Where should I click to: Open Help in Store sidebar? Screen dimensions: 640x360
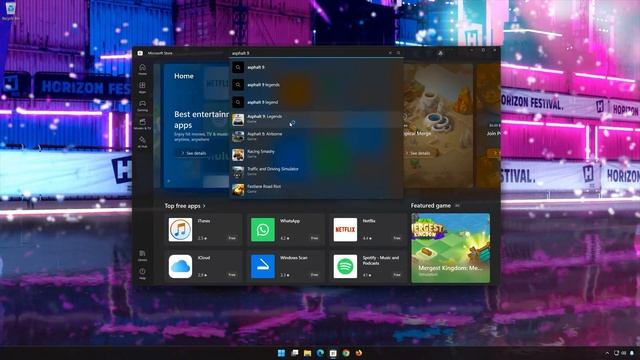pyautogui.click(x=142, y=273)
